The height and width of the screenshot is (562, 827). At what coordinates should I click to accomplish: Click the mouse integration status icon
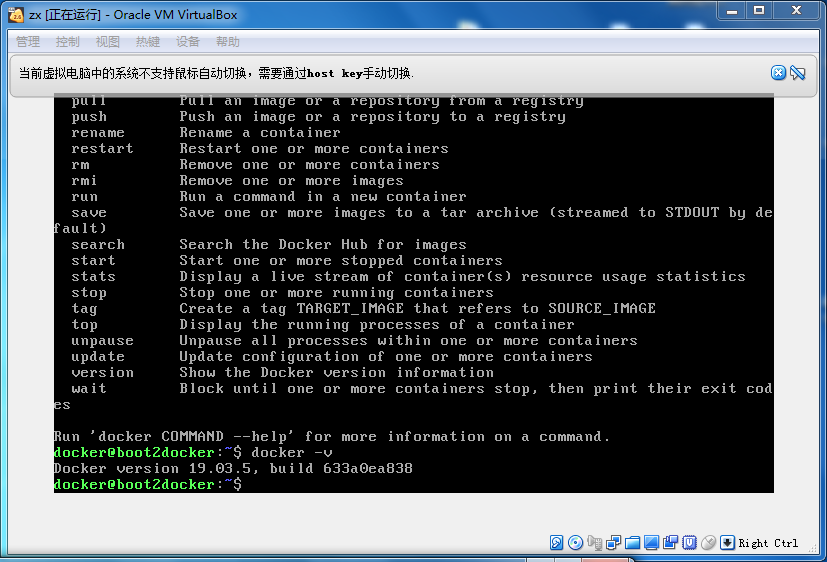tap(708, 542)
